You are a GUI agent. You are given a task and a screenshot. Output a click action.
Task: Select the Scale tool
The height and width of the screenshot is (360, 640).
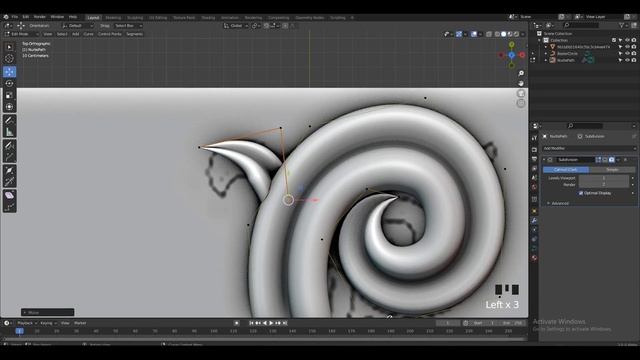pyautogui.click(x=9, y=96)
